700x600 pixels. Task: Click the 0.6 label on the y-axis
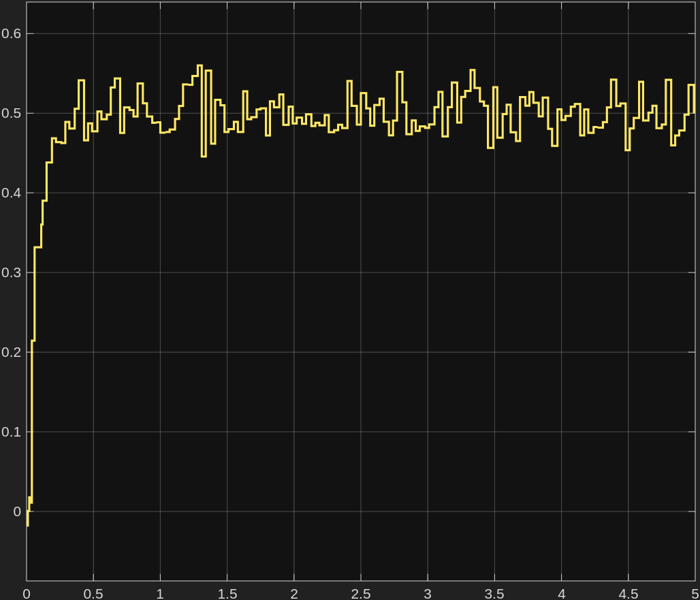coord(11,33)
